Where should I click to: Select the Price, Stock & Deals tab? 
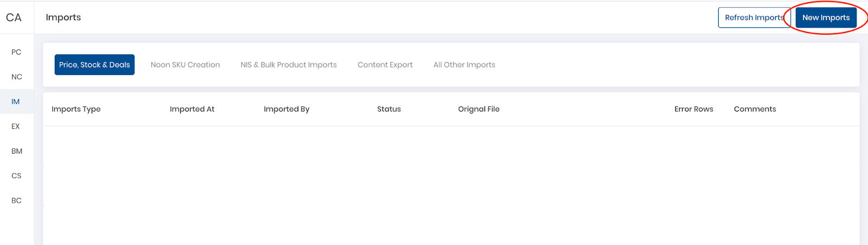[x=94, y=65]
